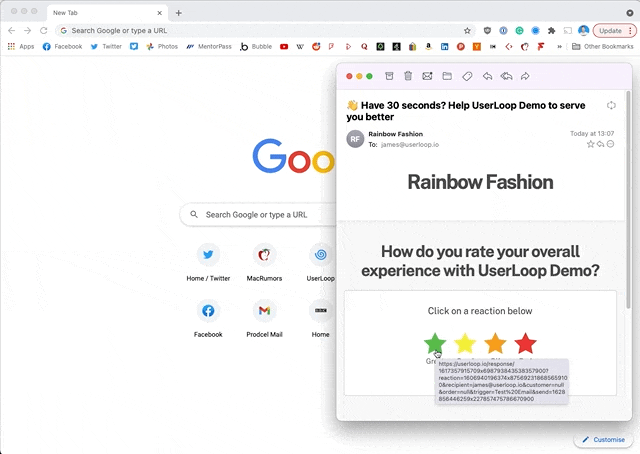Click the Update button in Chrome
Viewport: 640px width, 454px height.
(x=610, y=31)
